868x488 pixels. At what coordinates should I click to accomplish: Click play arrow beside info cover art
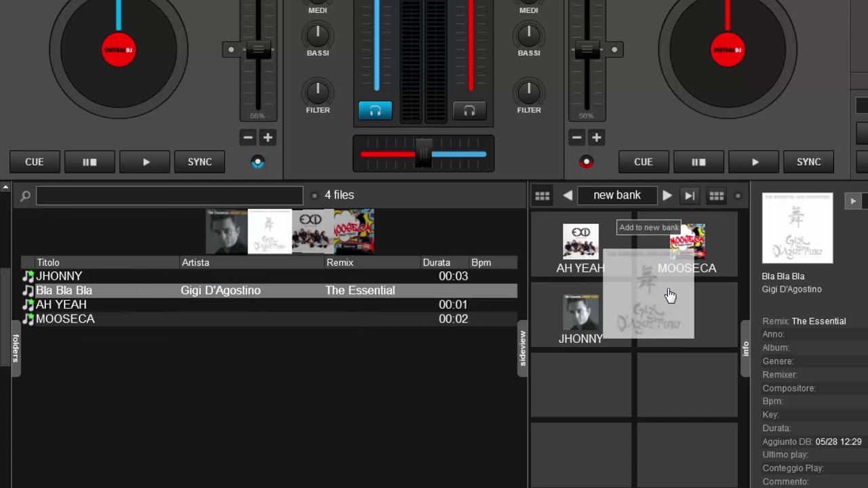click(x=853, y=201)
